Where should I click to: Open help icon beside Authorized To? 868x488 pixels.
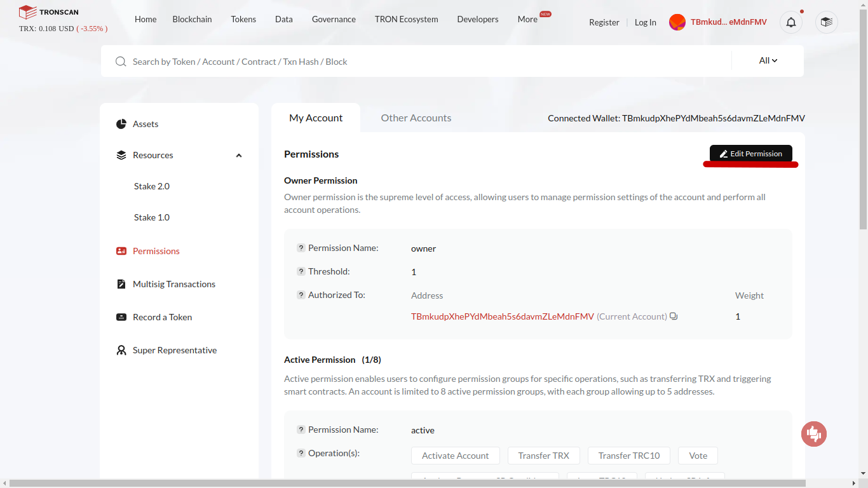click(301, 295)
